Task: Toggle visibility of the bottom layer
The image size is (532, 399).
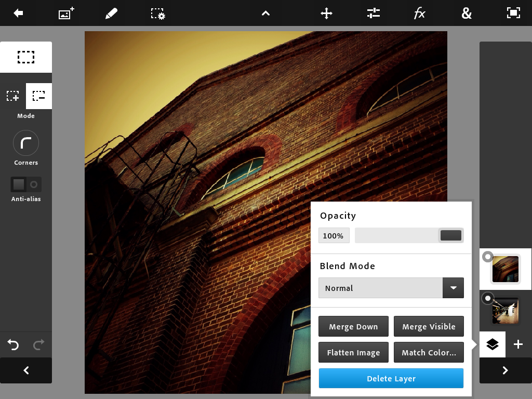Action: [x=487, y=298]
